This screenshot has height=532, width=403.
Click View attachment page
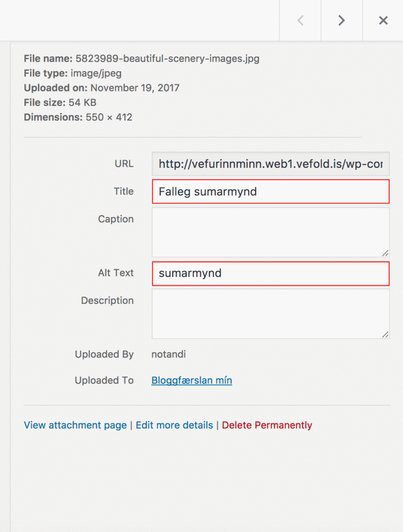click(x=75, y=425)
